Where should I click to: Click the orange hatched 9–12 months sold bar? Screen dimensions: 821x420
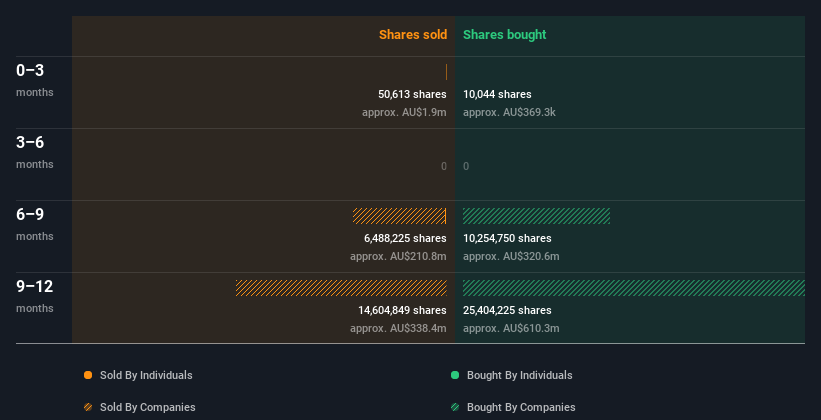341,288
